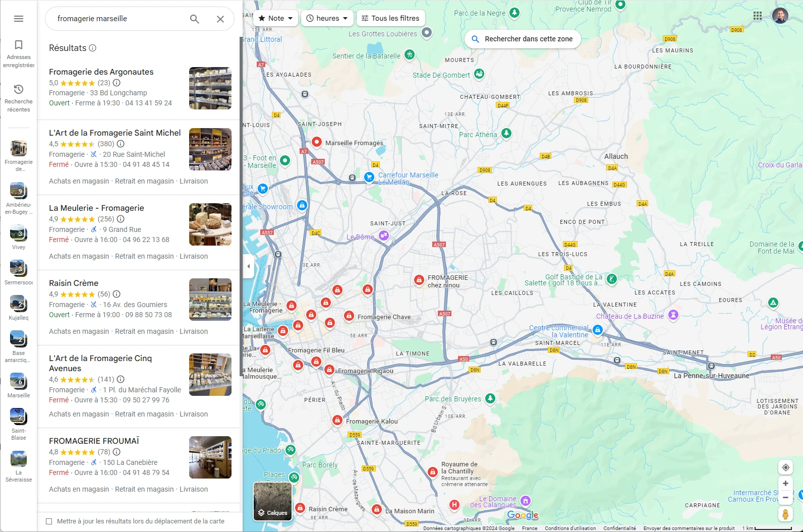
Task: Click Raisin Crème map pin
Action: [x=300, y=508]
